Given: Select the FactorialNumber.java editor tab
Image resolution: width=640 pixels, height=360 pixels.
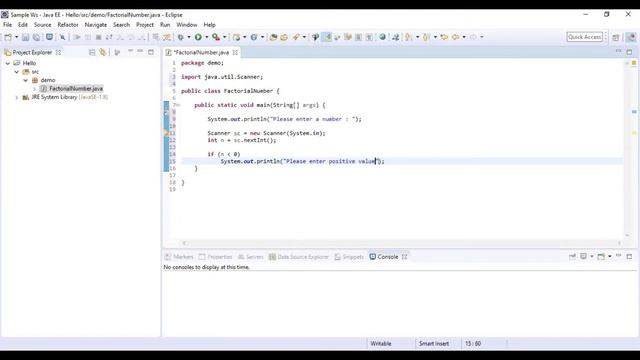Looking at the screenshot, I should click(x=201, y=52).
